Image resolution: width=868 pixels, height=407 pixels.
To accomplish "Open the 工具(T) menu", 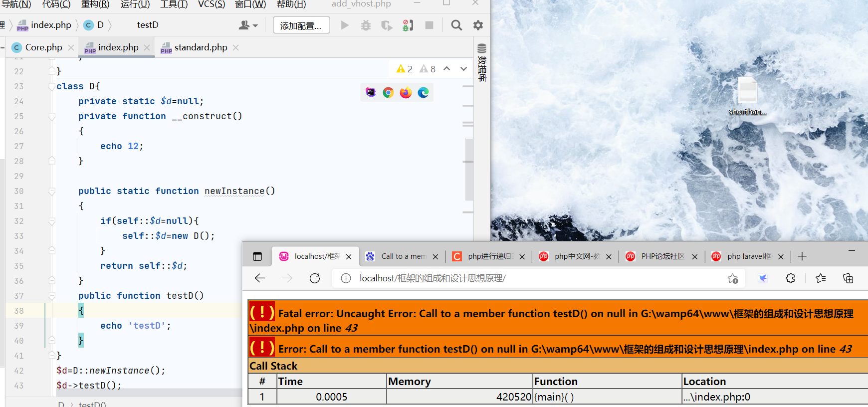I will coord(174,4).
